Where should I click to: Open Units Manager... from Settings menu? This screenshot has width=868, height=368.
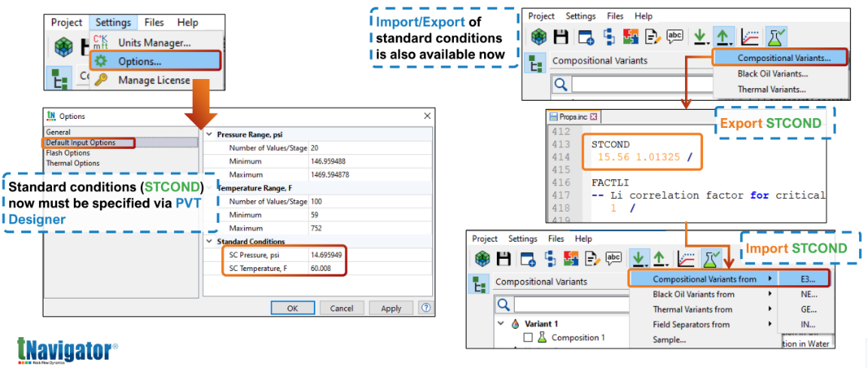point(155,41)
